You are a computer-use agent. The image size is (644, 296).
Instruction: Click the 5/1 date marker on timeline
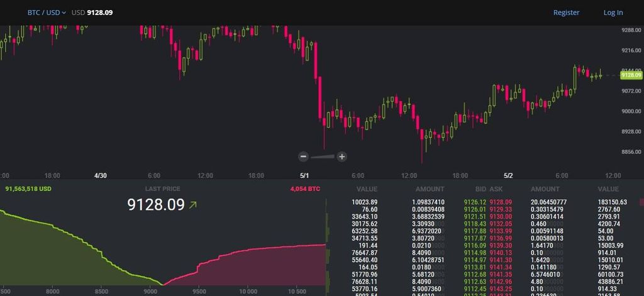[x=304, y=176]
